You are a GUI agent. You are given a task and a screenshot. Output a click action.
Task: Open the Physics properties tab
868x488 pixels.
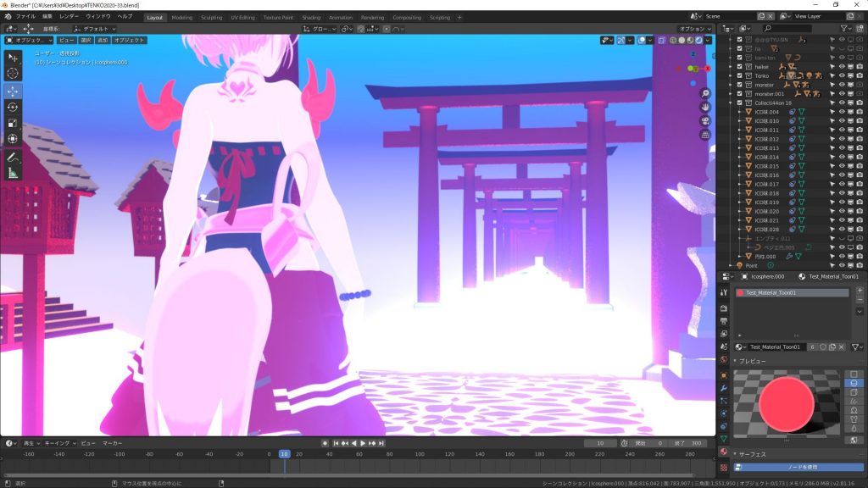pyautogui.click(x=724, y=413)
